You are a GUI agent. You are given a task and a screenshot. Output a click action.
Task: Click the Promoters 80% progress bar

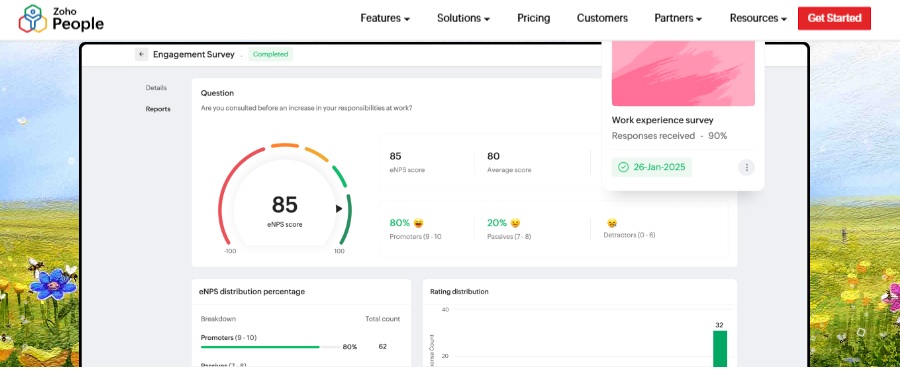[270, 347]
